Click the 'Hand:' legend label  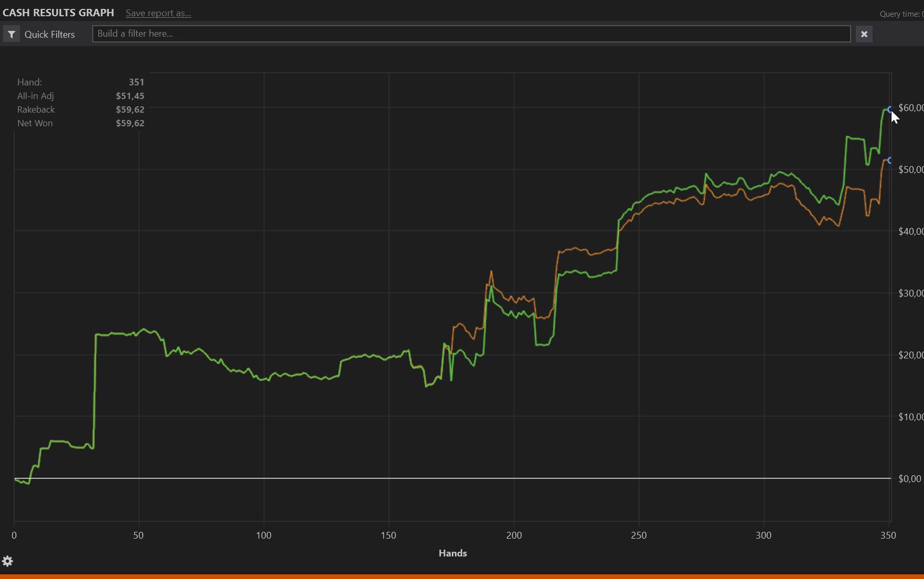(x=29, y=82)
